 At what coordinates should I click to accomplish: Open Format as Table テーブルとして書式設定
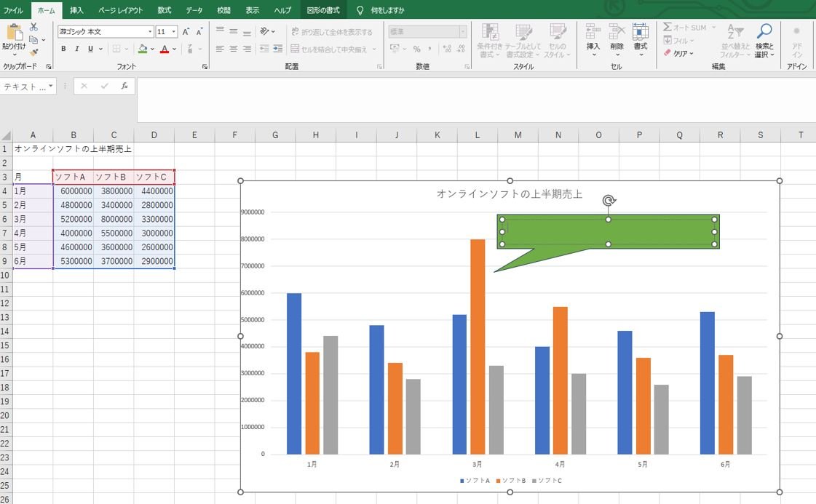pos(523,41)
